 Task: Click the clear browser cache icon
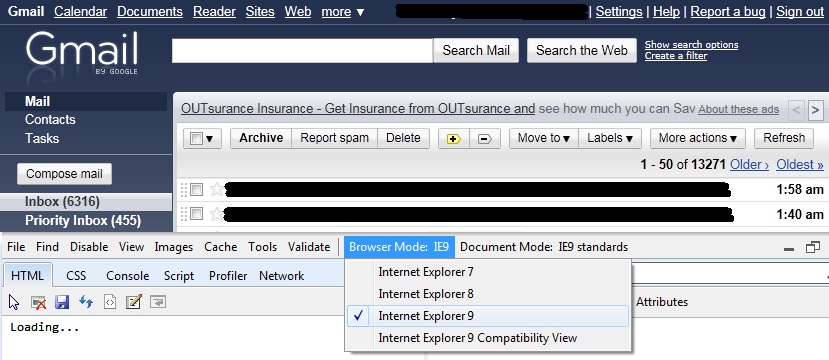tap(38, 302)
